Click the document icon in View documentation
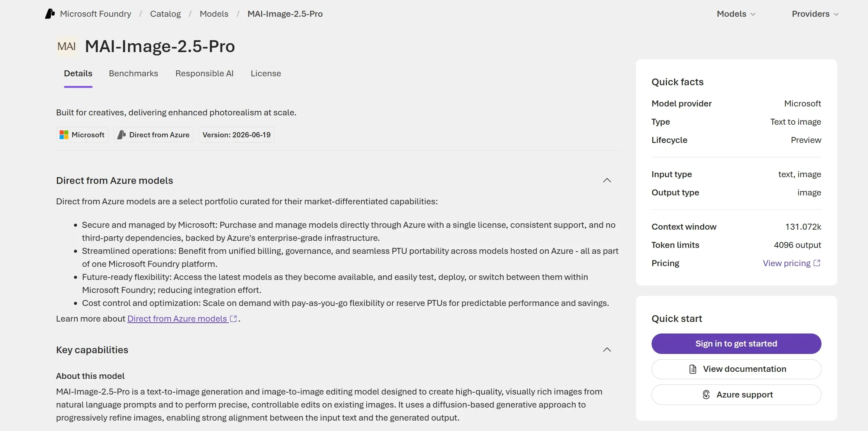 (693, 369)
